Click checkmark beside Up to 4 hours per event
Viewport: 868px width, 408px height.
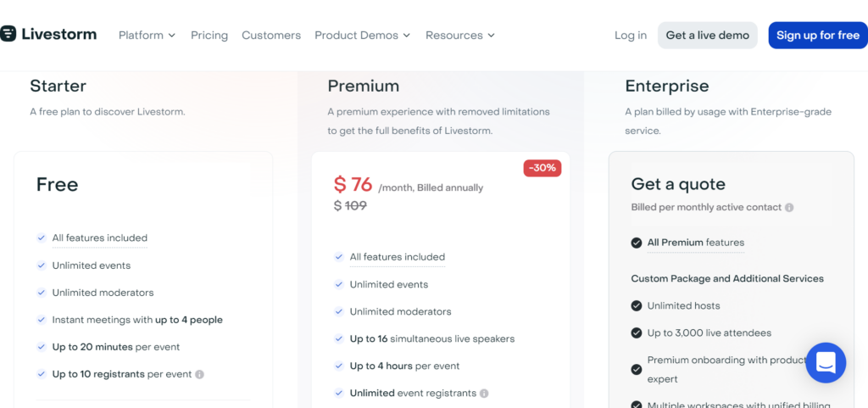339,366
